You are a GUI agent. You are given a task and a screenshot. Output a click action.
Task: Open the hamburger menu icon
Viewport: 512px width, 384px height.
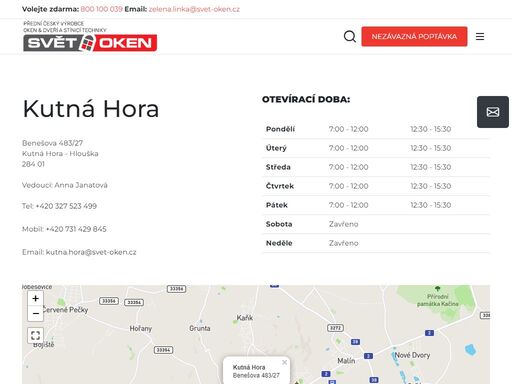[480, 36]
